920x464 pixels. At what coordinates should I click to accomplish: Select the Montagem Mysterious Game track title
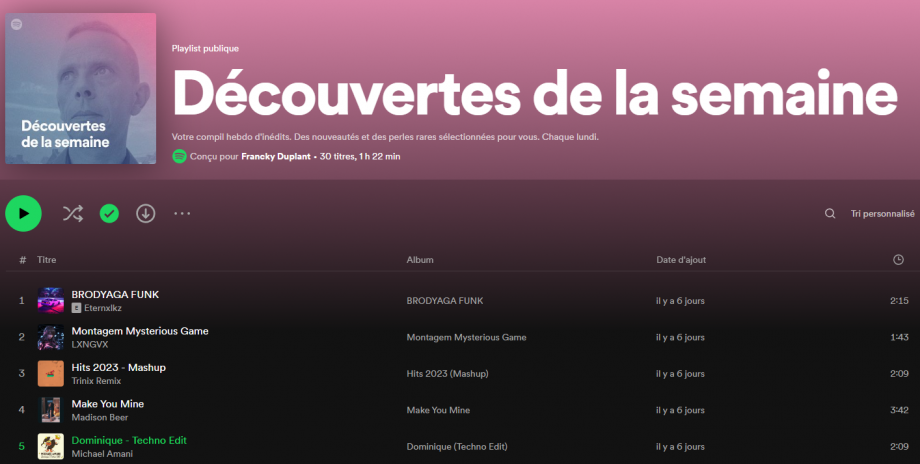(140, 331)
